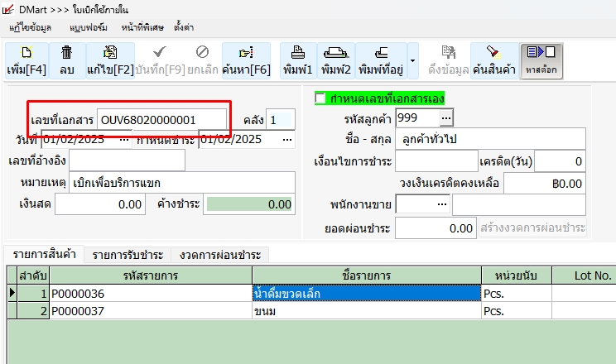This screenshot has width=616, height=364.
Task: Click the รหัสลูกค้า customer code field
Action: tap(417, 117)
